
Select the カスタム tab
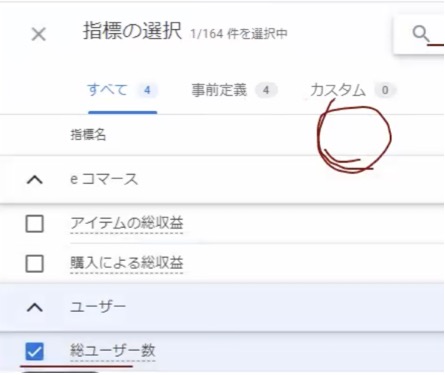pyautogui.click(x=337, y=90)
